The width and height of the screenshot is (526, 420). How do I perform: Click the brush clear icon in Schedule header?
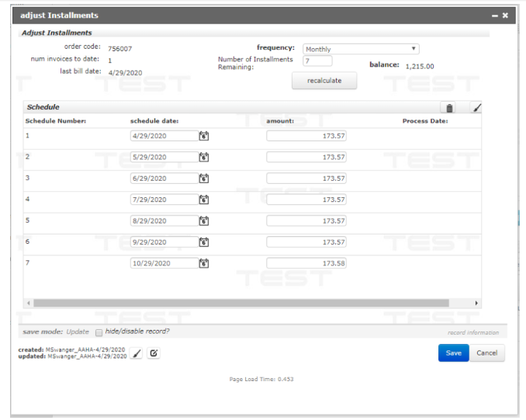pyautogui.click(x=476, y=108)
